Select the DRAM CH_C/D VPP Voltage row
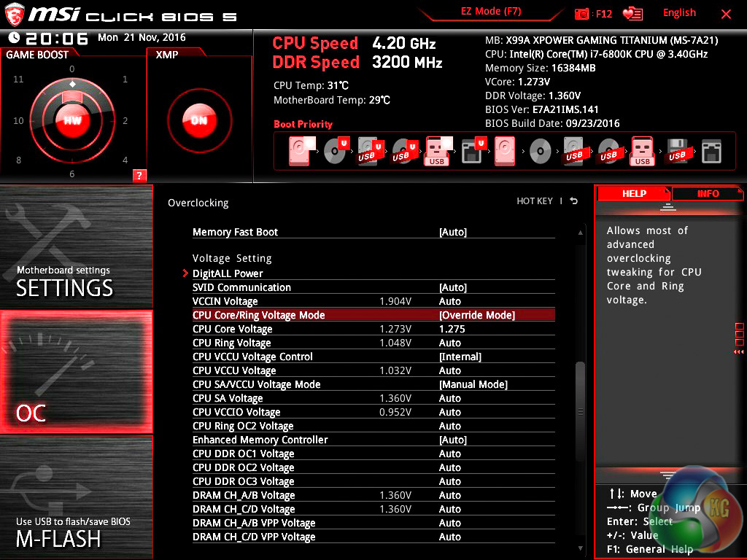 tap(373, 536)
